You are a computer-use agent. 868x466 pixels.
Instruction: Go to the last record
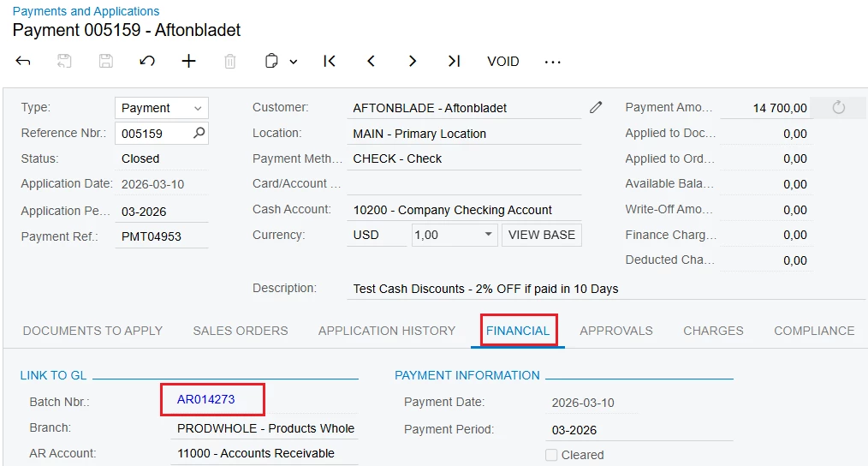click(454, 61)
